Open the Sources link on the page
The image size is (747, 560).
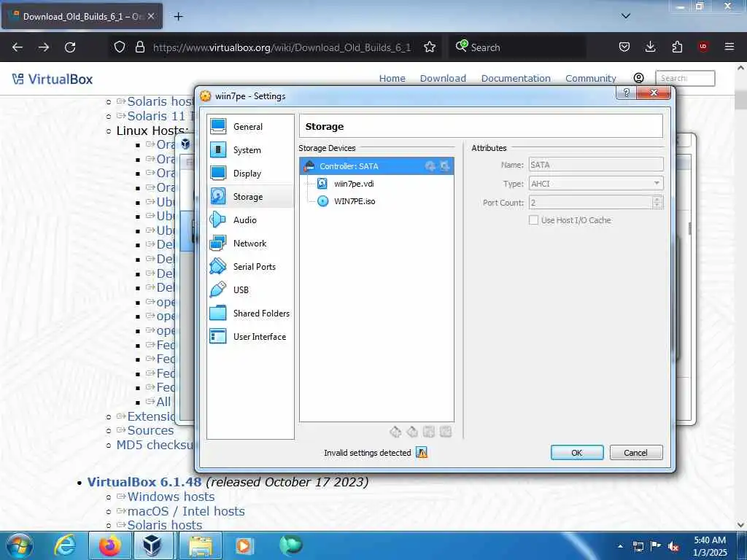point(150,430)
